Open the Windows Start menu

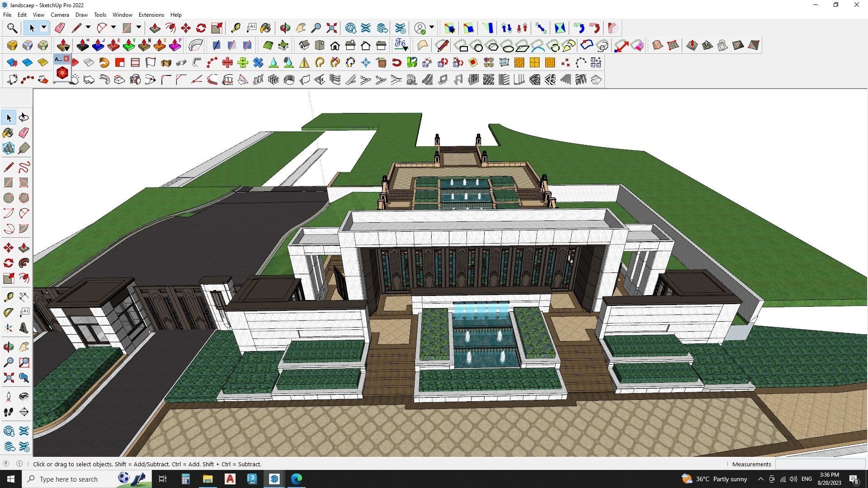coord(11,479)
